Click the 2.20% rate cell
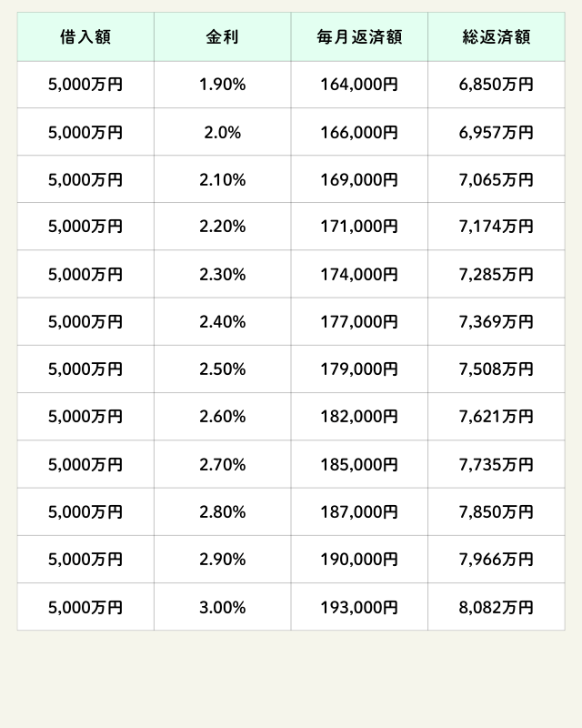Viewport: 582px width, 728px height. pyautogui.click(x=223, y=227)
